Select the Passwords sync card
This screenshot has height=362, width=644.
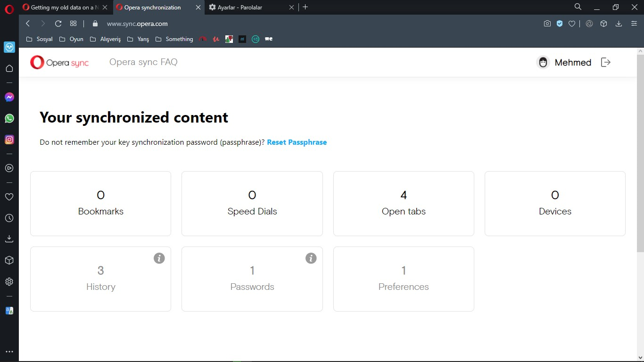(252, 279)
